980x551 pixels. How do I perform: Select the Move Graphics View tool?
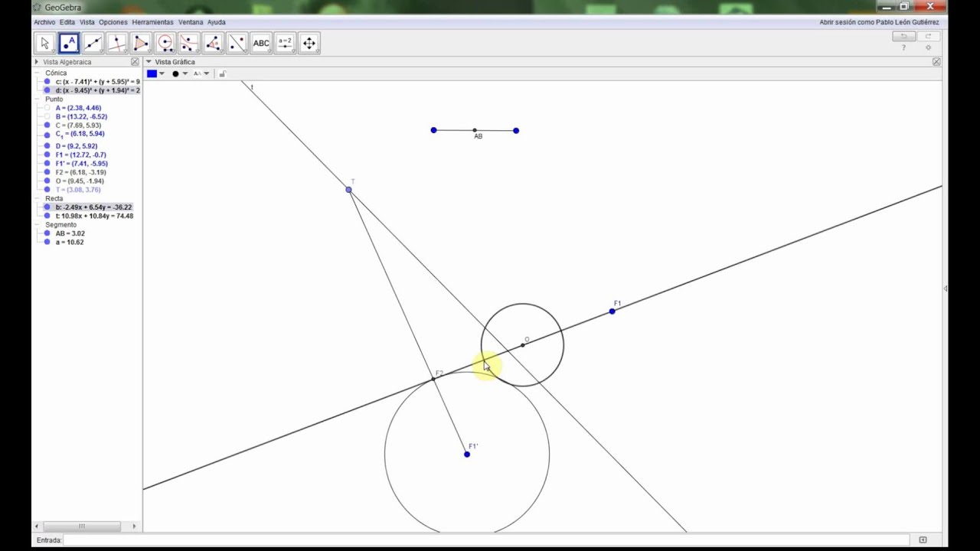click(309, 43)
